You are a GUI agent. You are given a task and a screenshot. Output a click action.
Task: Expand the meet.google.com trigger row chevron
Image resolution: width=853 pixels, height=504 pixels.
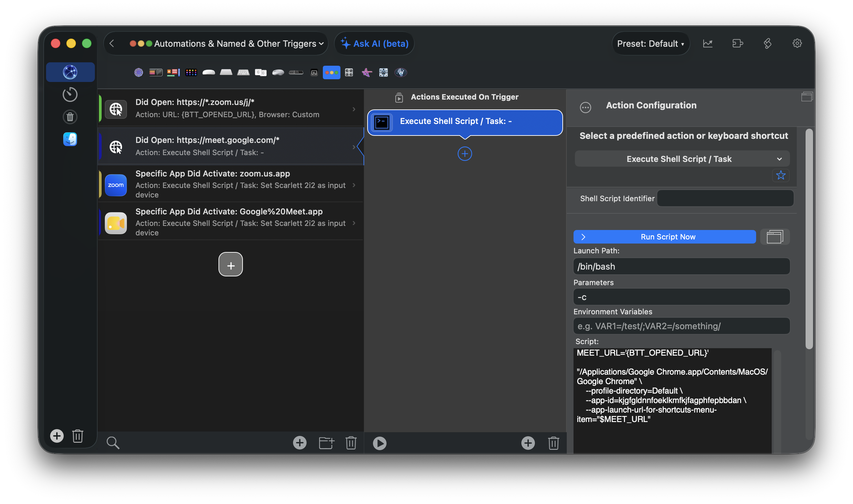[x=353, y=147]
